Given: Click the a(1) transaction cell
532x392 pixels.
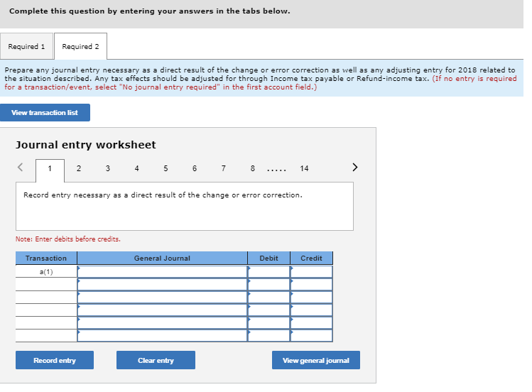Looking at the screenshot, I should pos(46,271).
